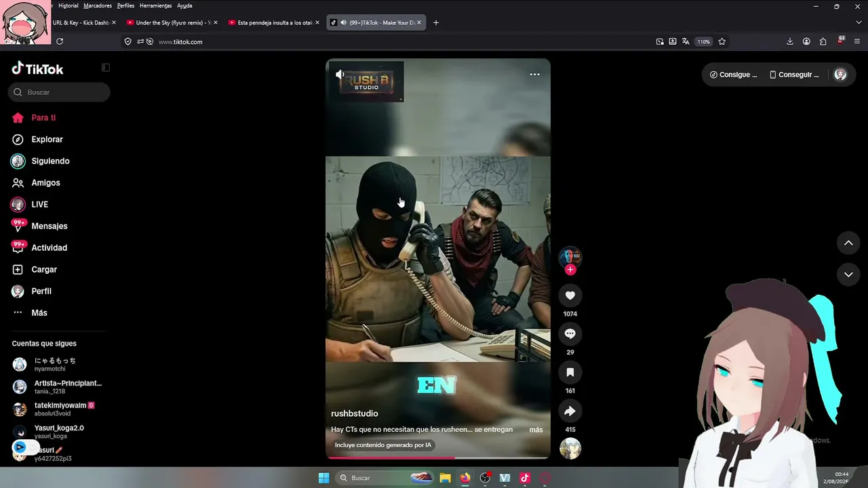This screenshot has width=868, height=488.
Task: Follow rushbstudio with the red plus badge
Action: pyautogui.click(x=570, y=270)
